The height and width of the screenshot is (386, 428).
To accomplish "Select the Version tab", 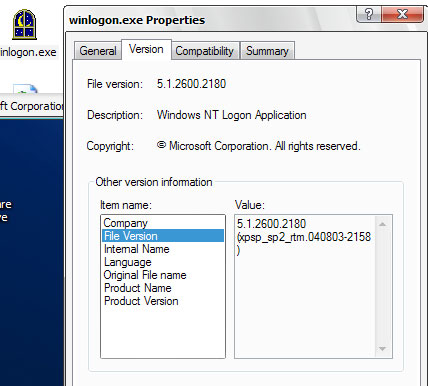I will (146, 49).
